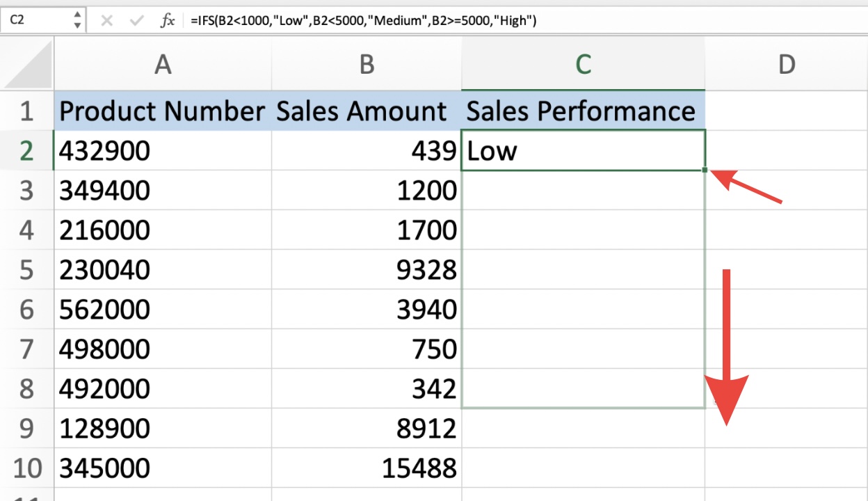This screenshot has width=868, height=501.
Task: Select row 9 header
Action: pos(27,428)
